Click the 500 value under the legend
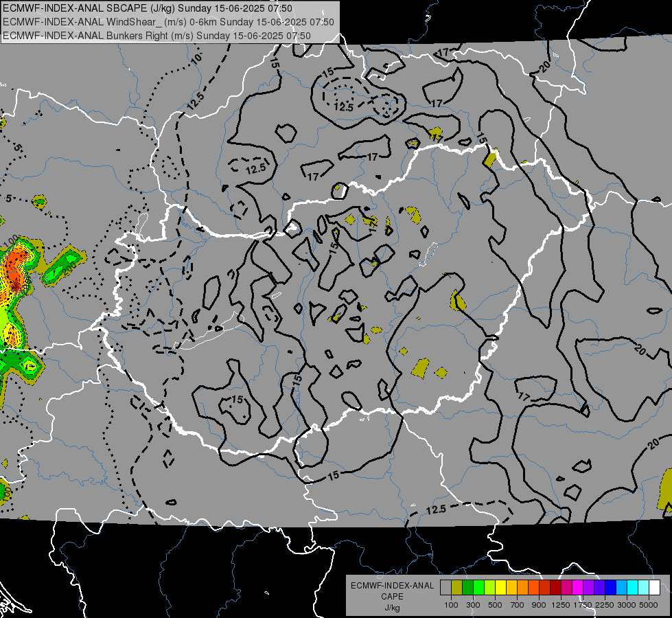The width and height of the screenshot is (672, 618). tap(495, 605)
